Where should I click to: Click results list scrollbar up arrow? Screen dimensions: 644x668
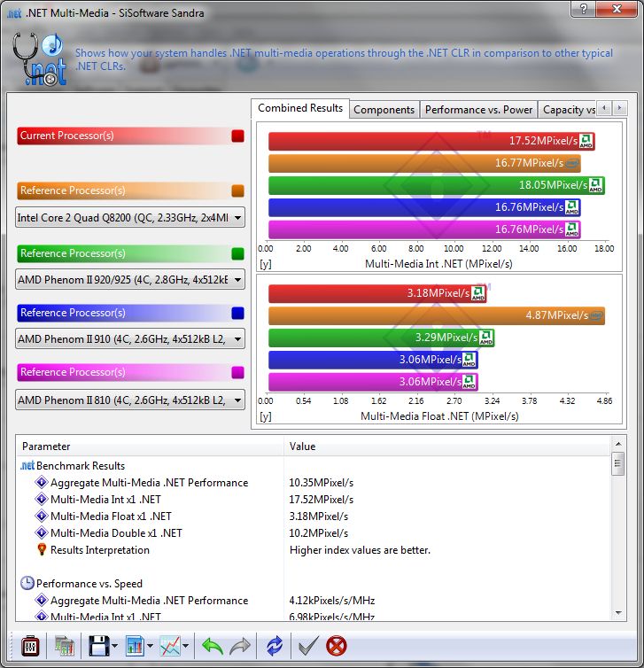pos(618,444)
